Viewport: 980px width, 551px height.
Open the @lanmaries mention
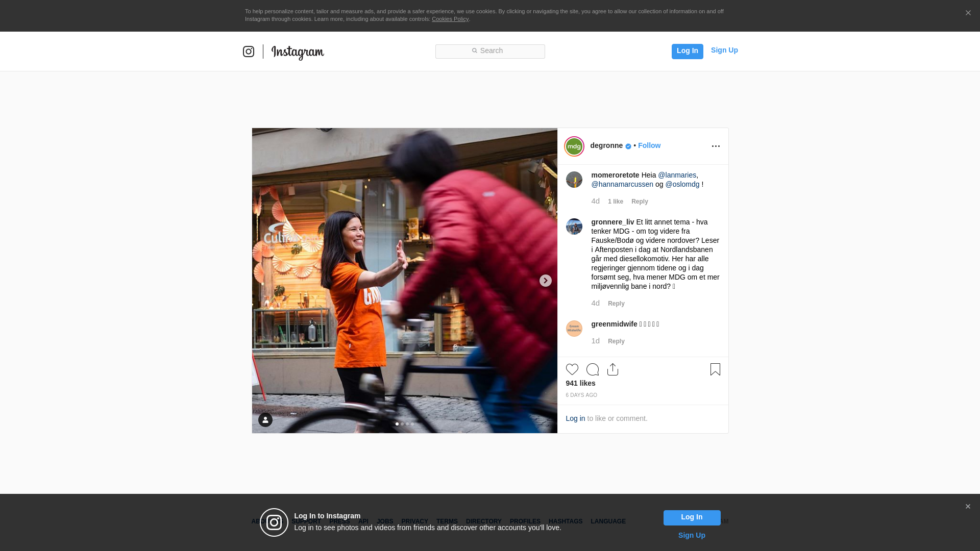(x=677, y=175)
